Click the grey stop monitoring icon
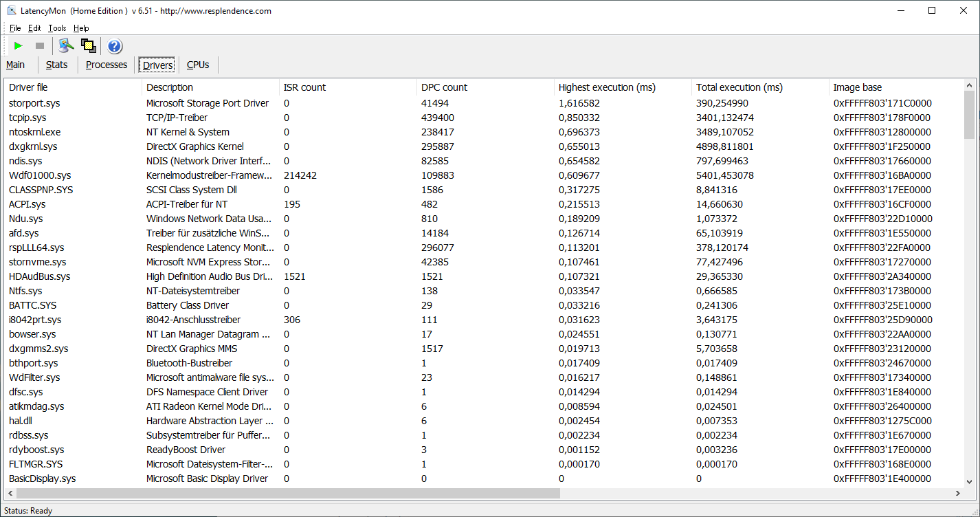Viewport: 980px width, 517px height. pos(40,46)
